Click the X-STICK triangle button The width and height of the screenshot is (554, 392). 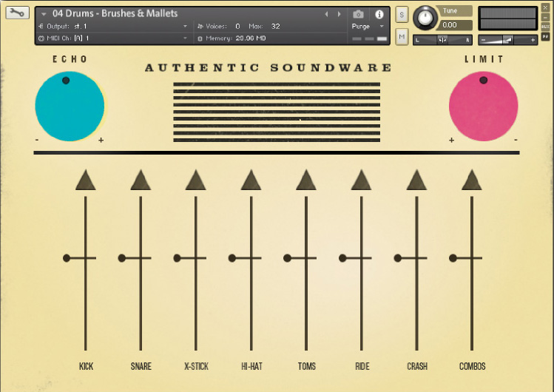tap(196, 180)
